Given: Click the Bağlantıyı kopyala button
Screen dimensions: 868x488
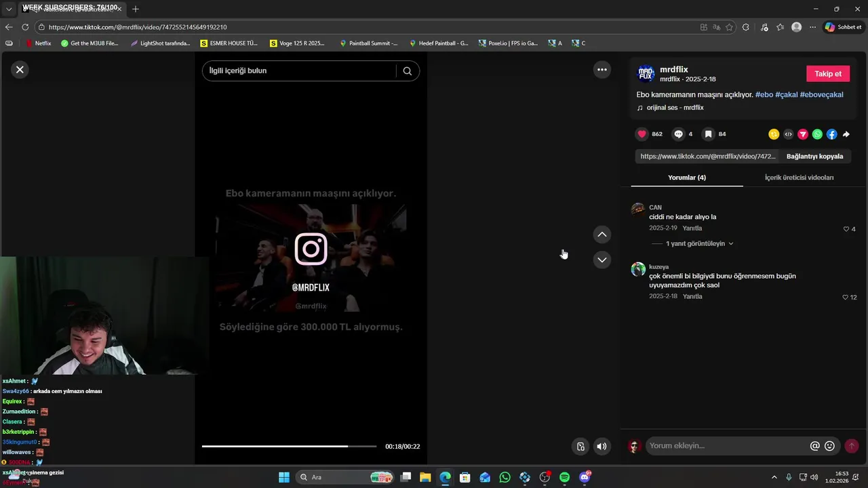Looking at the screenshot, I should pos(814,157).
